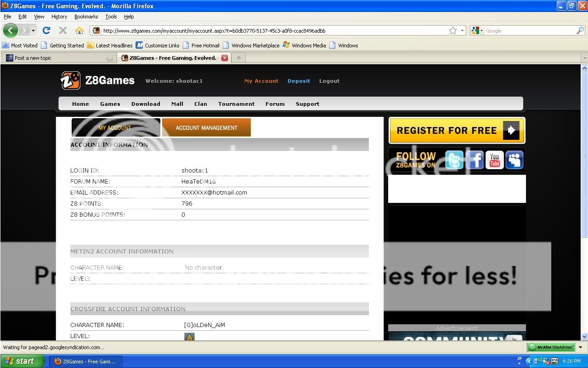
Task: Open the Latest Headlines feed bookmark
Action: coord(110,45)
